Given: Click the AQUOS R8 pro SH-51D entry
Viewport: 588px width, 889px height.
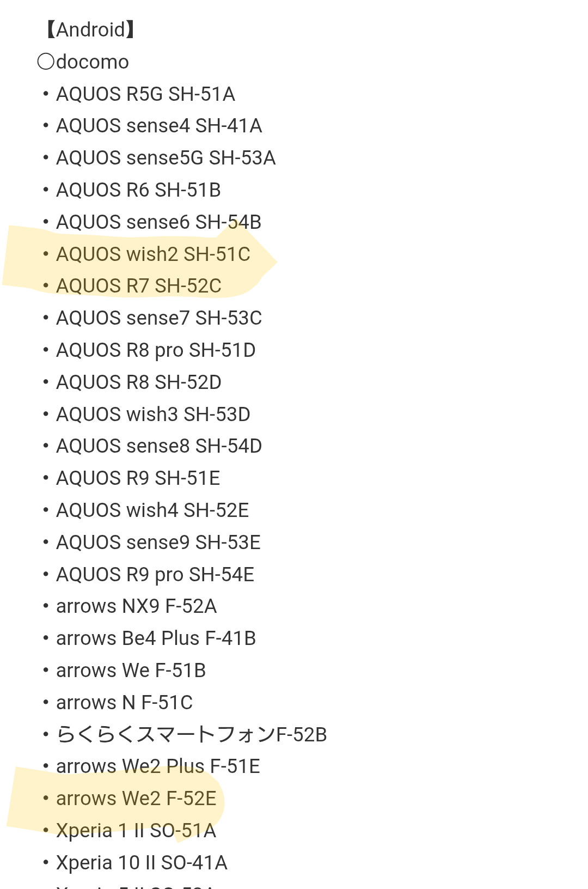Looking at the screenshot, I should pos(156,350).
